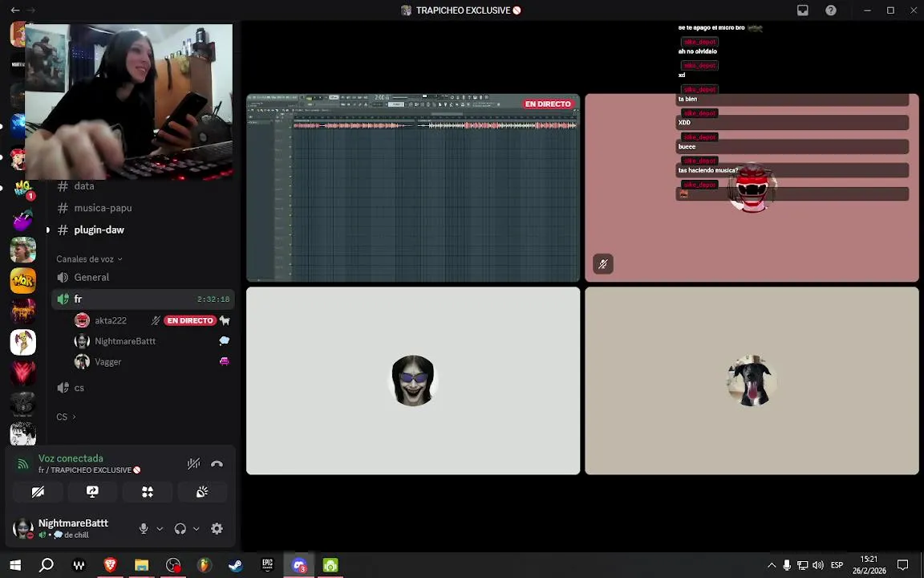The width and height of the screenshot is (924, 578).
Task: Open the taskbar clock showing 15:21
Action: point(869,565)
